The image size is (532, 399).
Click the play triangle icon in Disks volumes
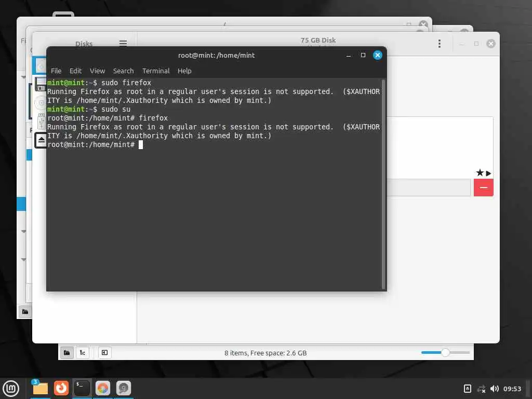(488, 174)
